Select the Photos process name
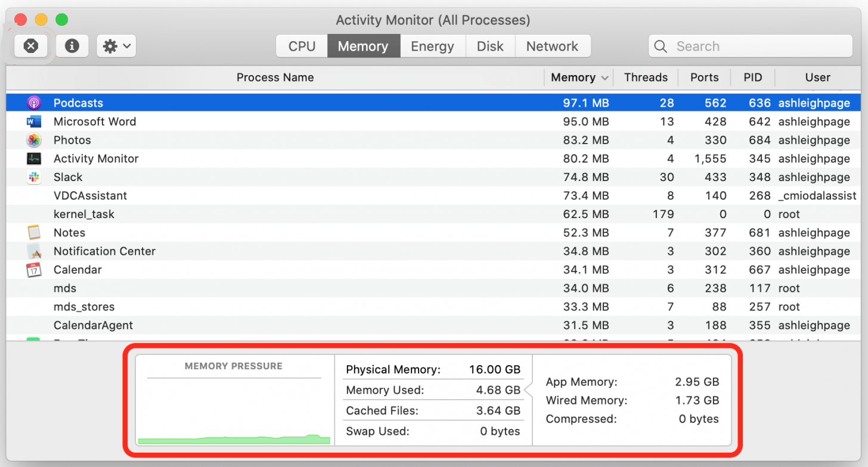 tap(72, 140)
